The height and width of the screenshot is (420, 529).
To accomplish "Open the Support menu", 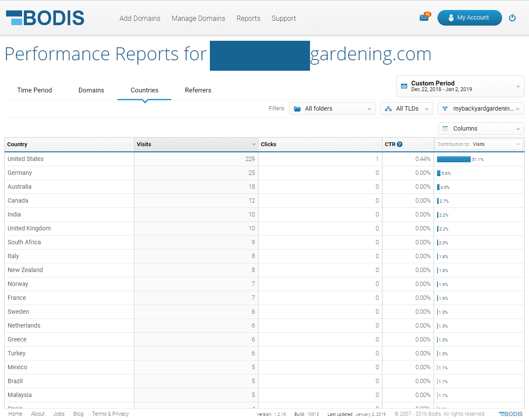I will point(284,18).
